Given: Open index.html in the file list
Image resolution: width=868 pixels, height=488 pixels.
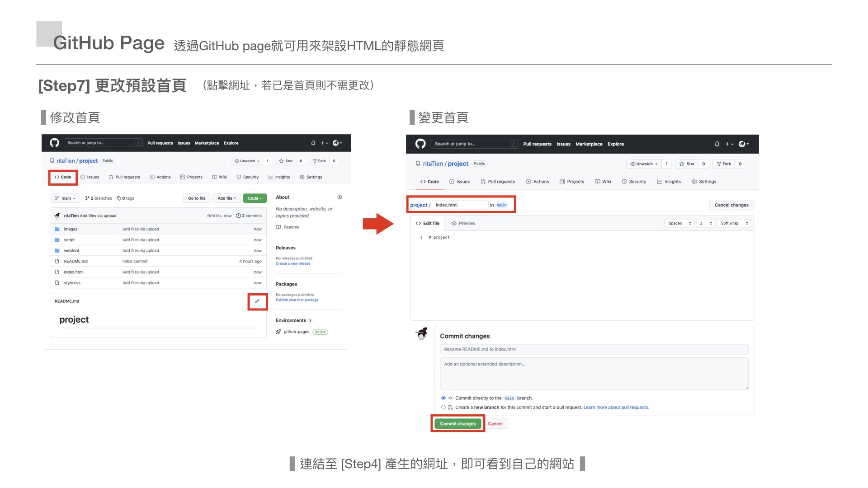Looking at the screenshot, I should (x=74, y=272).
